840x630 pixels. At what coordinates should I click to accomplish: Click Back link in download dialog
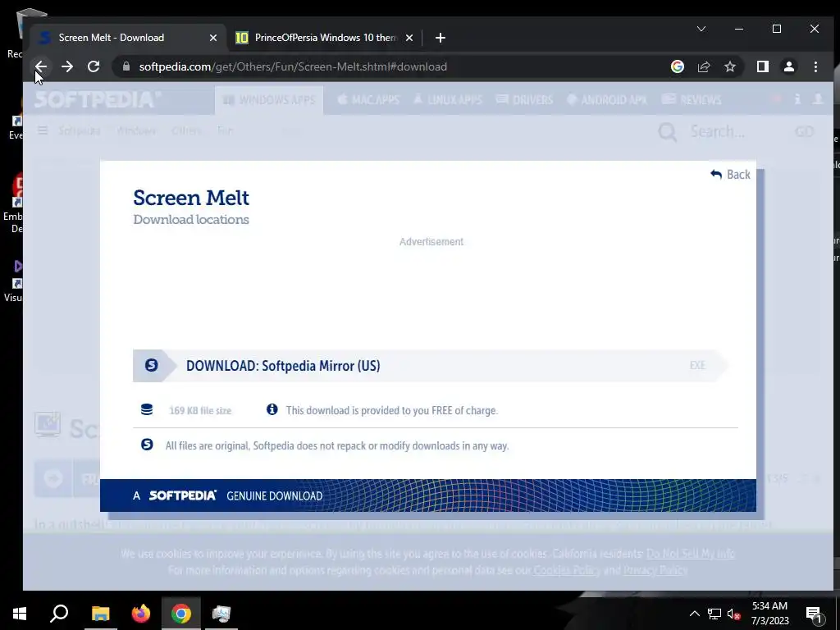click(x=730, y=174)
